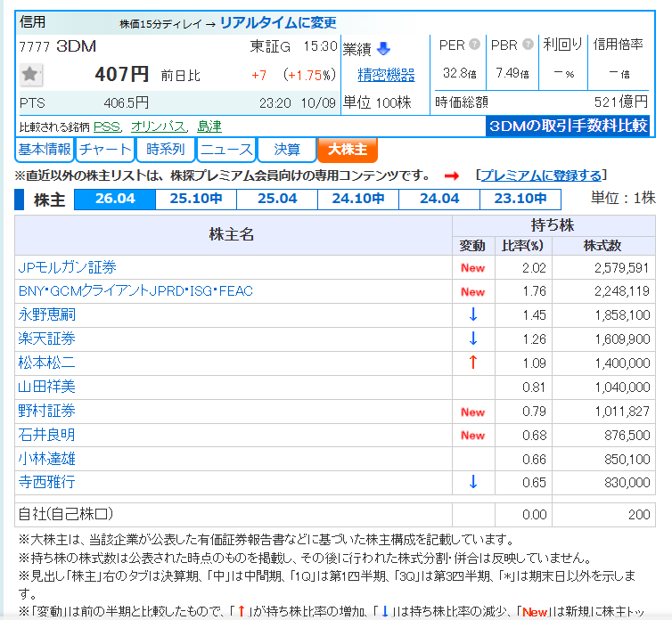Click the 変動 column header

472,246
